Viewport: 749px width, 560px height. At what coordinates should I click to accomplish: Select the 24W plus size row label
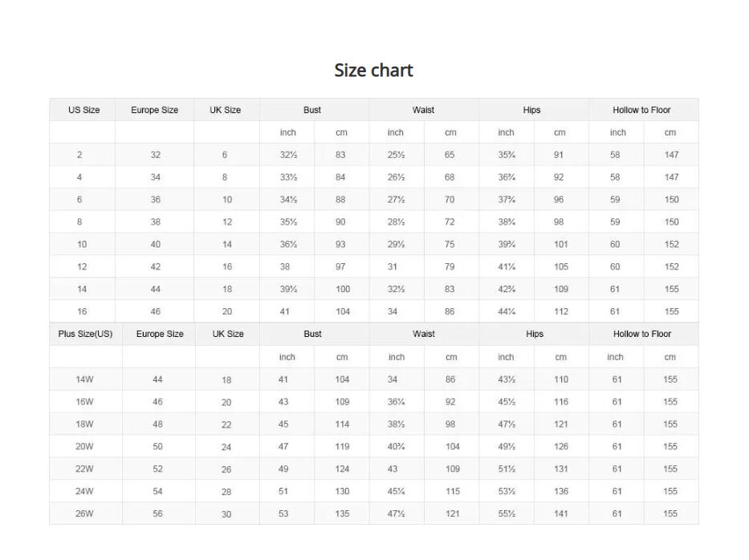pyautogui.click(x=84, y=491)
